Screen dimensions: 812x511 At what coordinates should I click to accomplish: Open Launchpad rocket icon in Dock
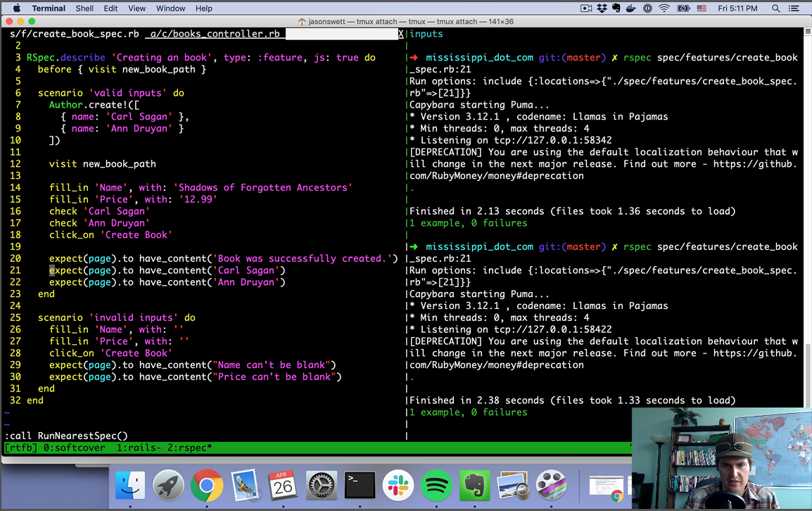[x=168, y=486]
